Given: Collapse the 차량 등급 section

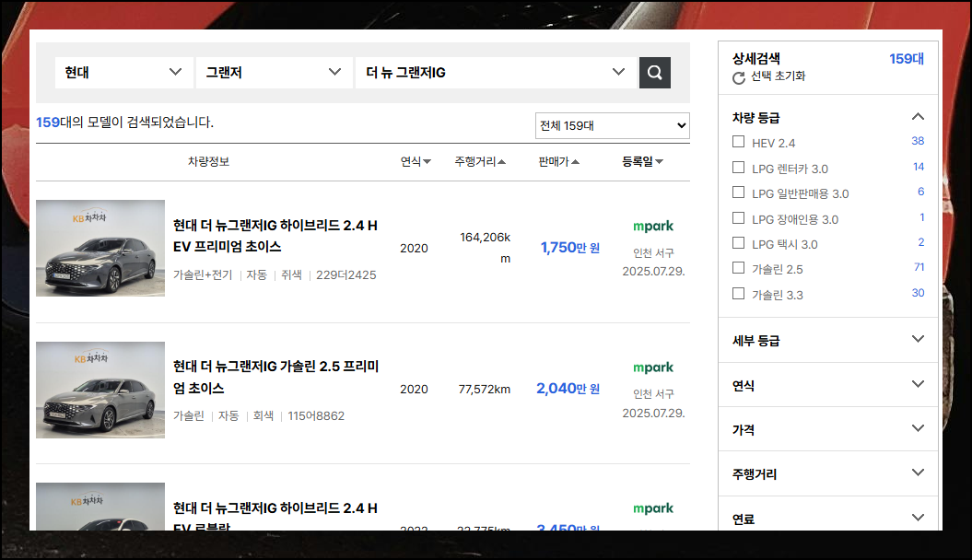Looking at the screenshot, I should point(918,116).
